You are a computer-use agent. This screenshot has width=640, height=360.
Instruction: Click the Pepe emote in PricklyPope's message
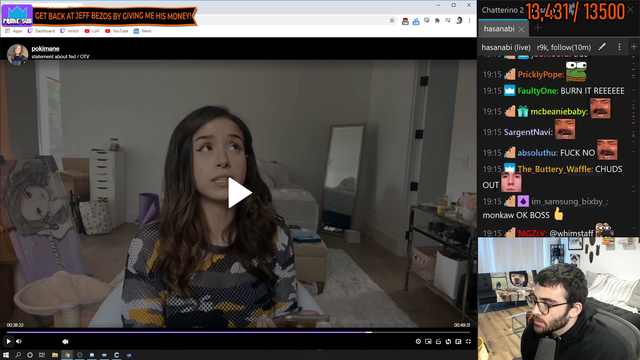[x=576, y=71]
